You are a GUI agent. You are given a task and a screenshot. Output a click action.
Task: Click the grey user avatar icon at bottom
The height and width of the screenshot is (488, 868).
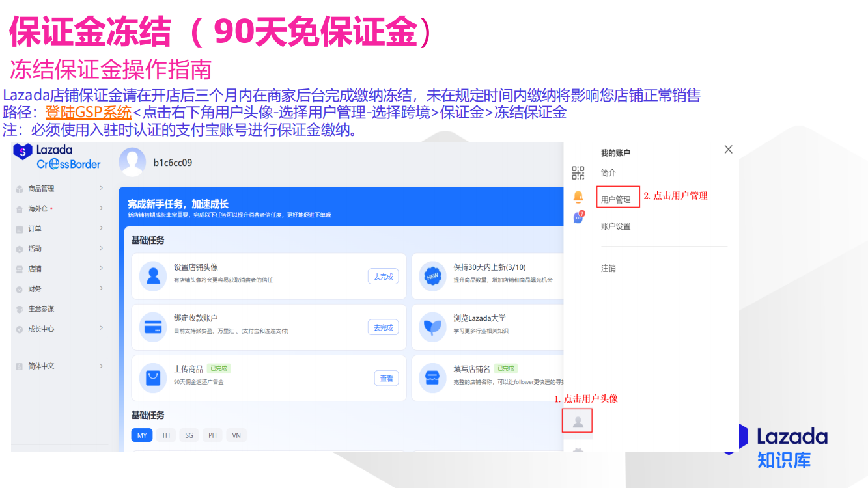click(578, 421)
